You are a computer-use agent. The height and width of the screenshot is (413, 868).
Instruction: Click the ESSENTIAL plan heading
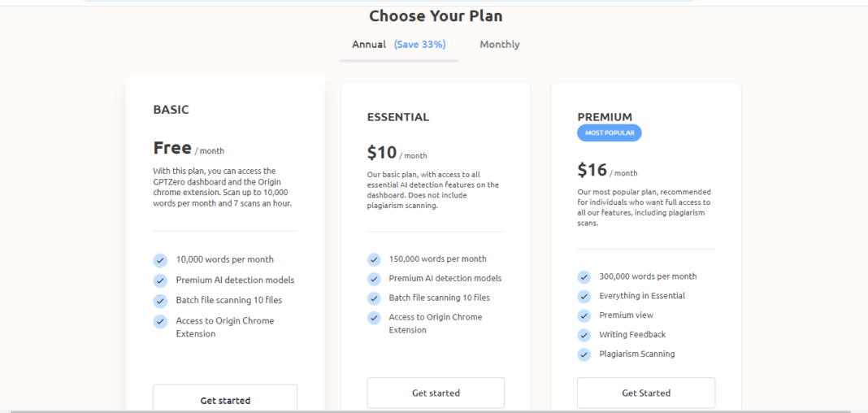point(398,117)
